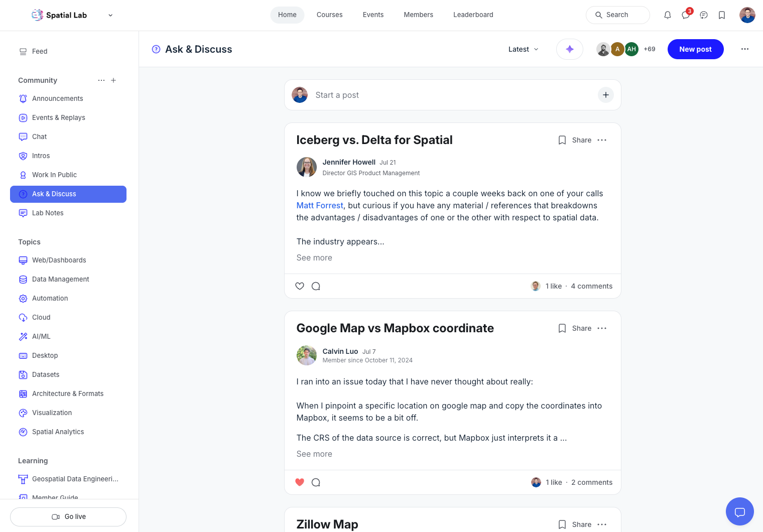Bookmark the Zillow Map post

point(562,524)
